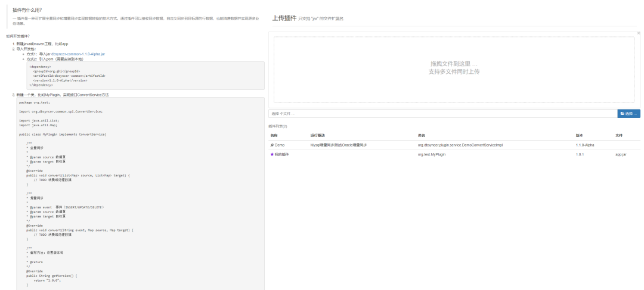The height and width of the screenshot is (290, 644).
Task: Click the 版本 column header
Action: [x=579, y=136]
